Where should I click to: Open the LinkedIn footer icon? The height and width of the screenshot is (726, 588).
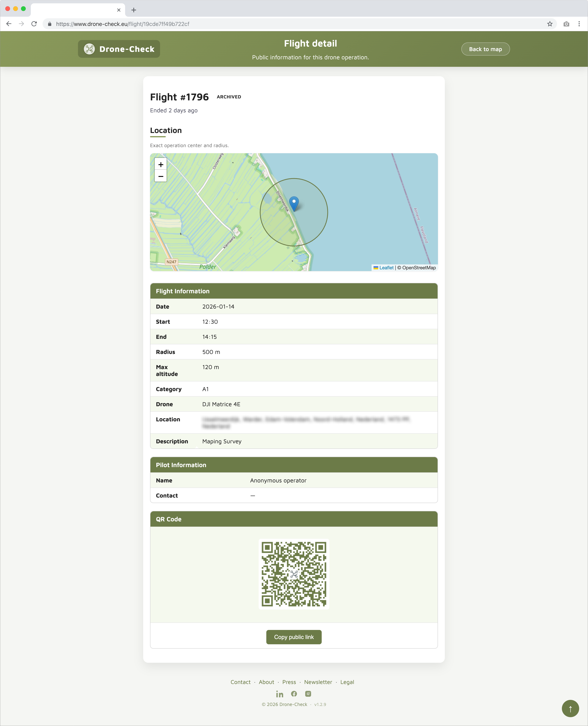point(279,694)
